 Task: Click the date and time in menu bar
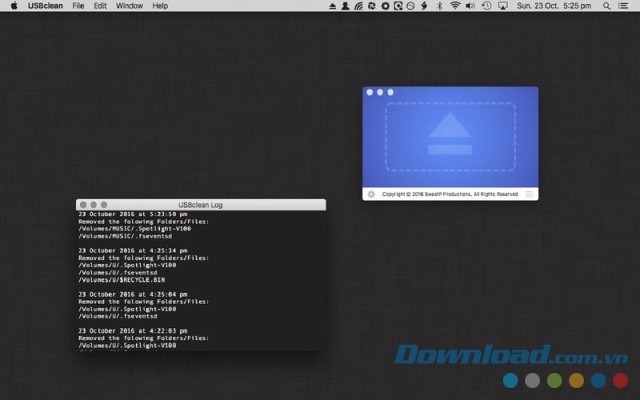(554, 6)
